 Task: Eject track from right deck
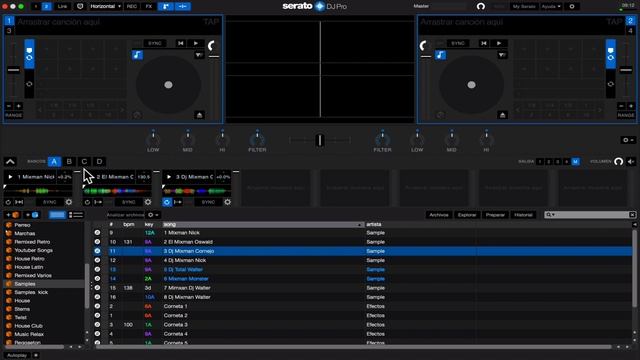[502, 115]
